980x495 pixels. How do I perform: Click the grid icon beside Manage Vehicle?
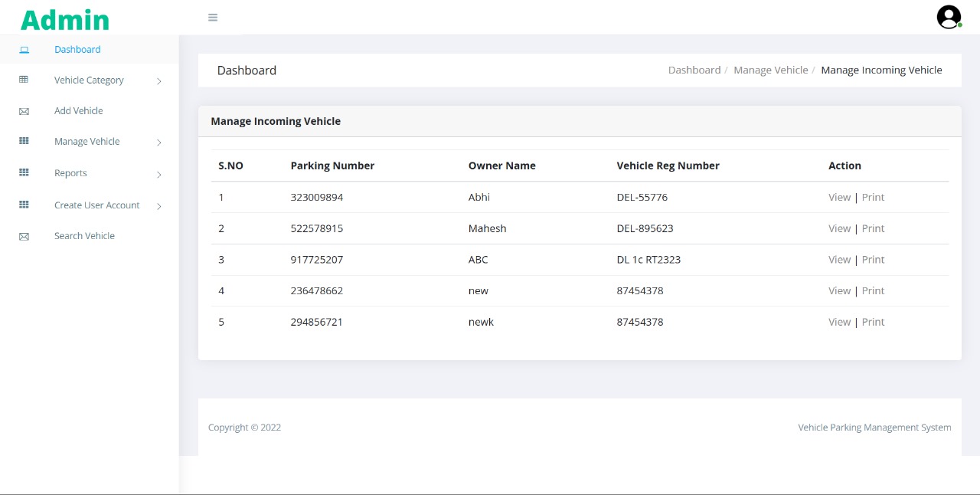24,142
